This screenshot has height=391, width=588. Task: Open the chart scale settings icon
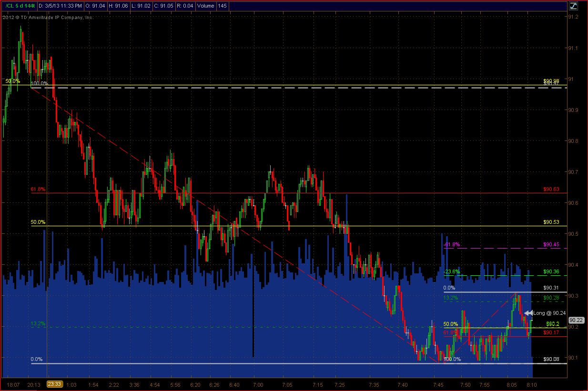pyautogui.click(x=573, y=7)
